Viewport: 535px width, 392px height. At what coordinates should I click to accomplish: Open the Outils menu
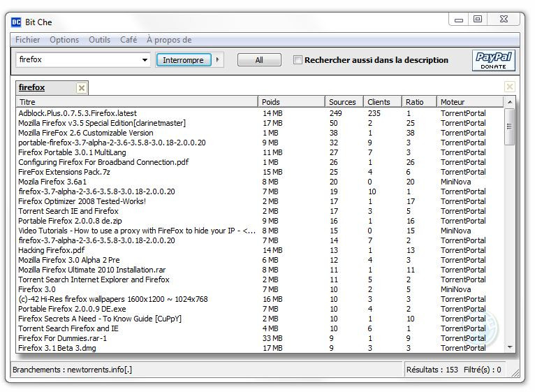99,40
